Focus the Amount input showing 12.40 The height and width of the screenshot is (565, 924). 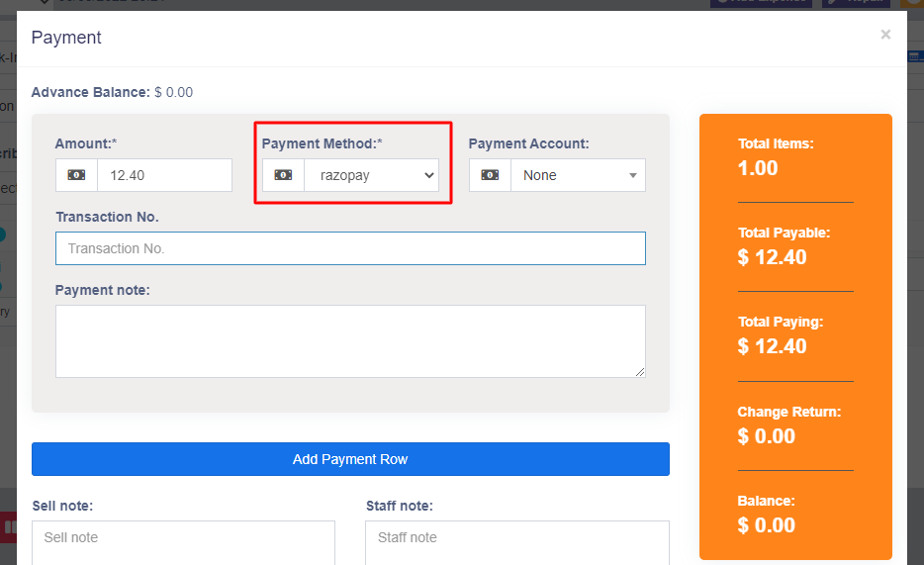(164, 175)
